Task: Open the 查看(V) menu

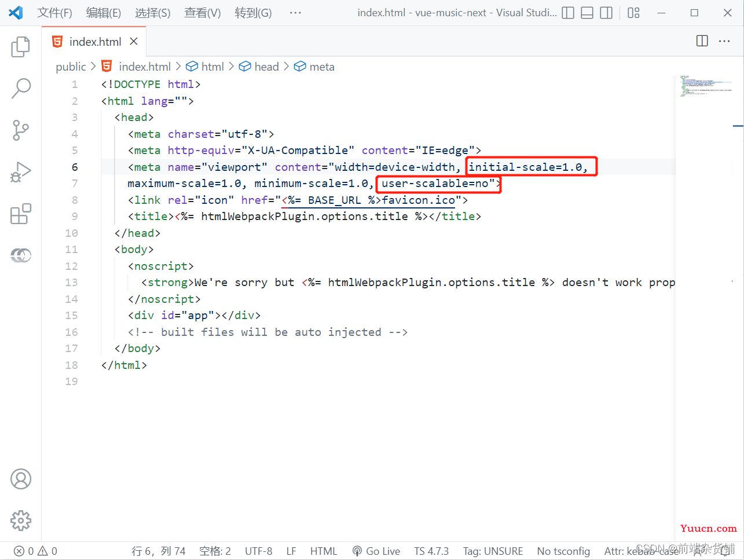Action: pyautogui.click(x=203, y=13)
